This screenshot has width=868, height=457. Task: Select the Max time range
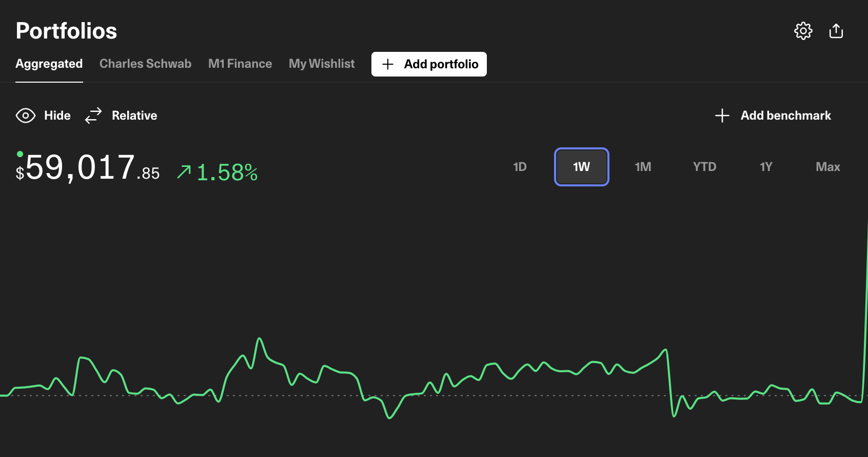(827, 167)
